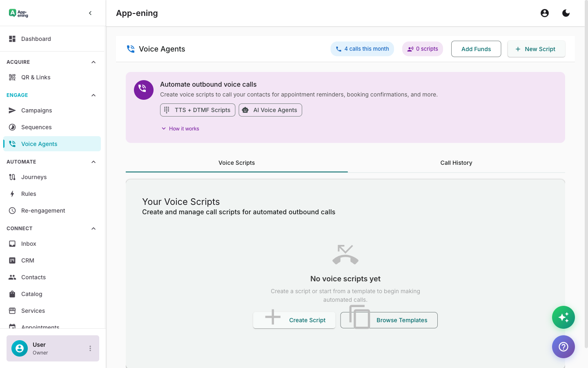Collapse the ENGAGE section

click(x=93, y=95)
